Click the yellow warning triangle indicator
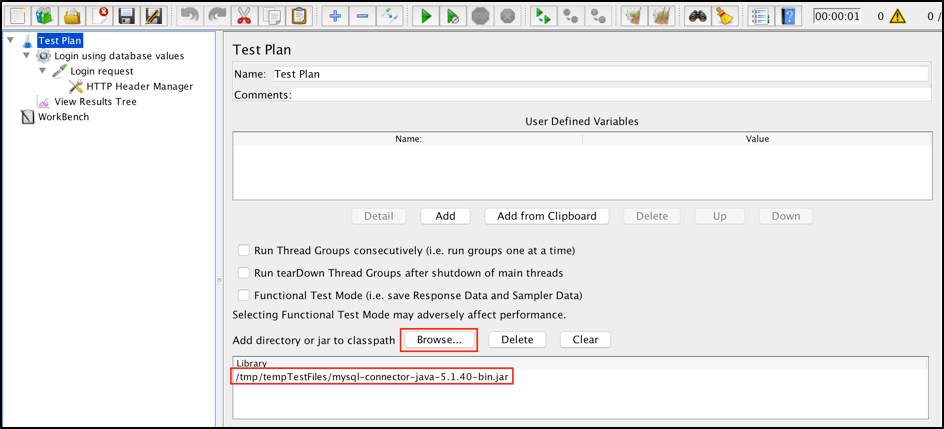This screenshot has height=429, width=944. coord(898,16)
